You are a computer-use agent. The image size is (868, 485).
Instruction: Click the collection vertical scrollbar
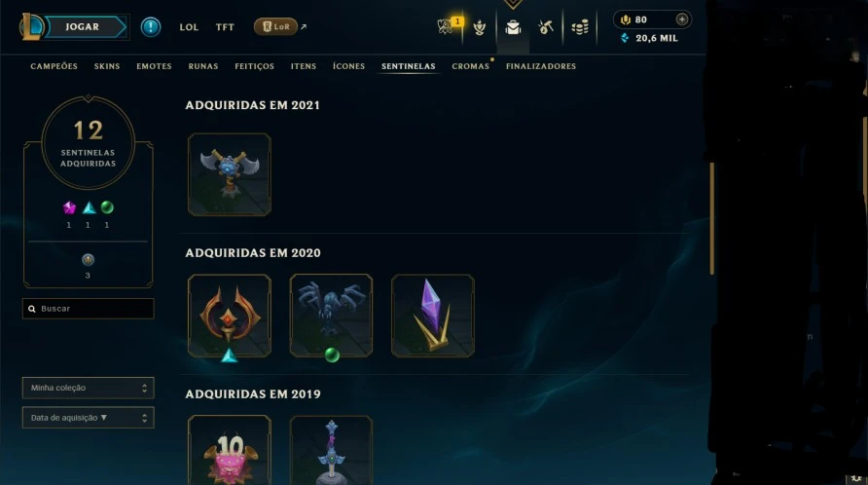click(x=712, y=218)
